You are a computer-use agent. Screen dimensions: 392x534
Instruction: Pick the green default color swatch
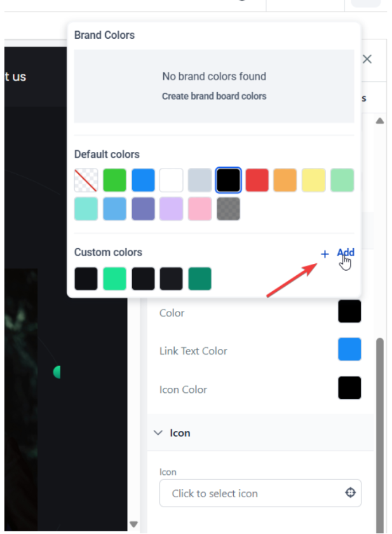[x=114, y=180]
